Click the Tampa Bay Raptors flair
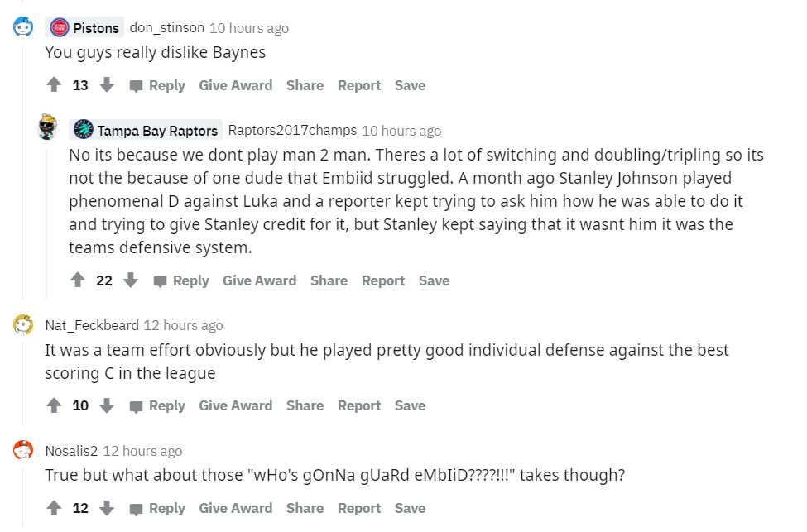 (147, 130)
